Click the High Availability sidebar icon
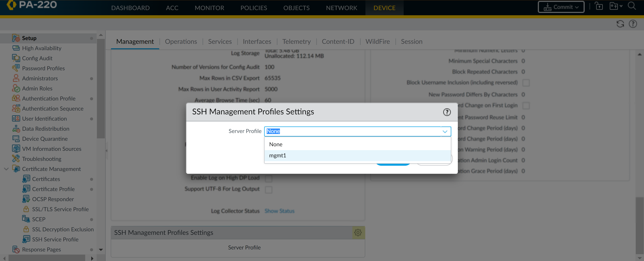The width and height of the screenshot is (644, 261). pos(16,48)
